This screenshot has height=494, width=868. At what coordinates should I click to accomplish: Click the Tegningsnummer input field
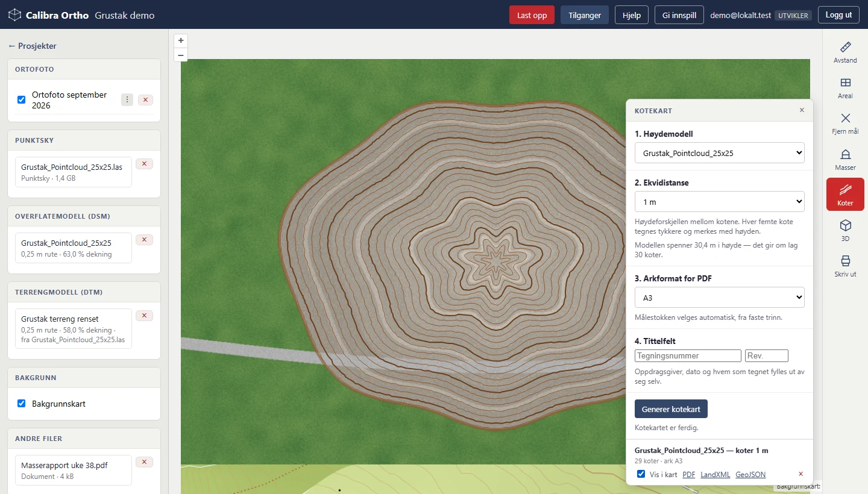688,355
